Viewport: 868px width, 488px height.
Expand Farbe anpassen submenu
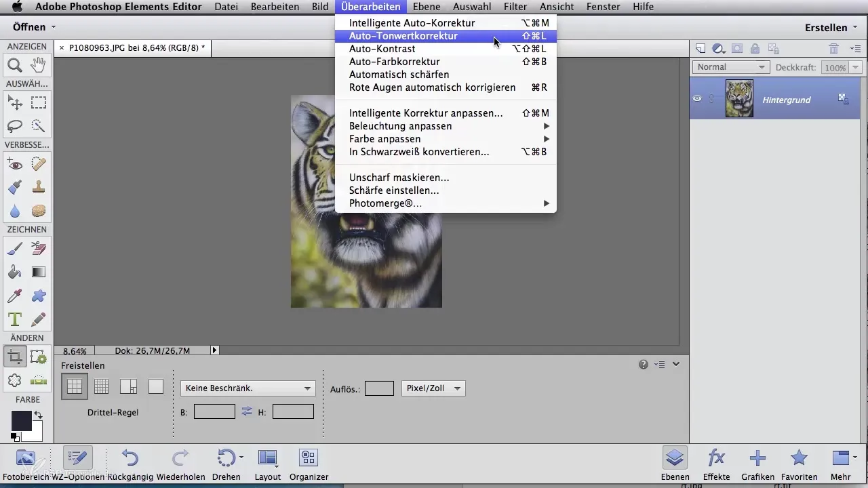coord(446,139)
